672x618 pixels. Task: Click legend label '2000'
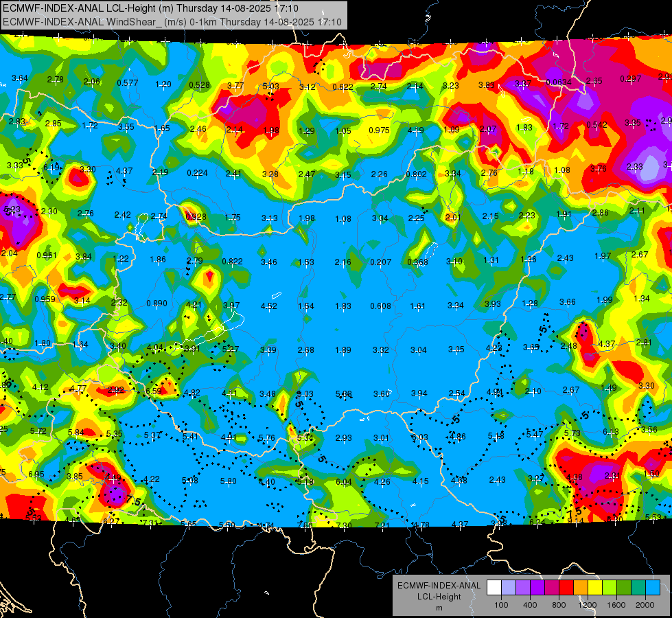(645, 605)
